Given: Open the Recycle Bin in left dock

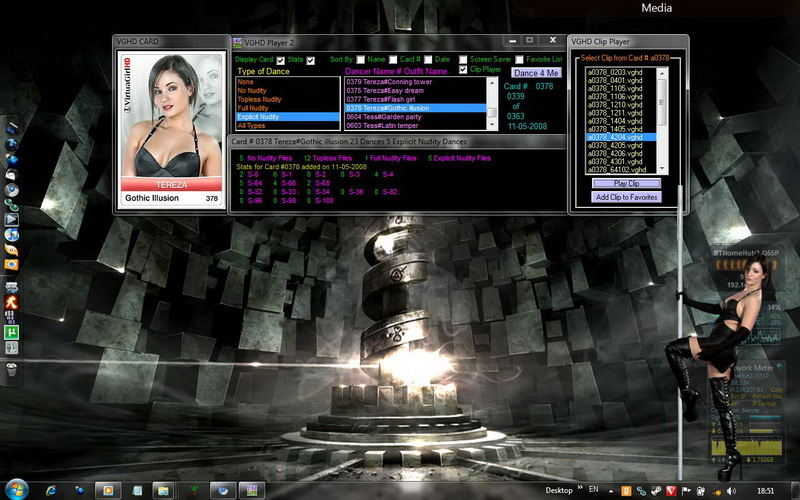Looking at the screenshot, I should pyautogui.click(x=11, y=369).
